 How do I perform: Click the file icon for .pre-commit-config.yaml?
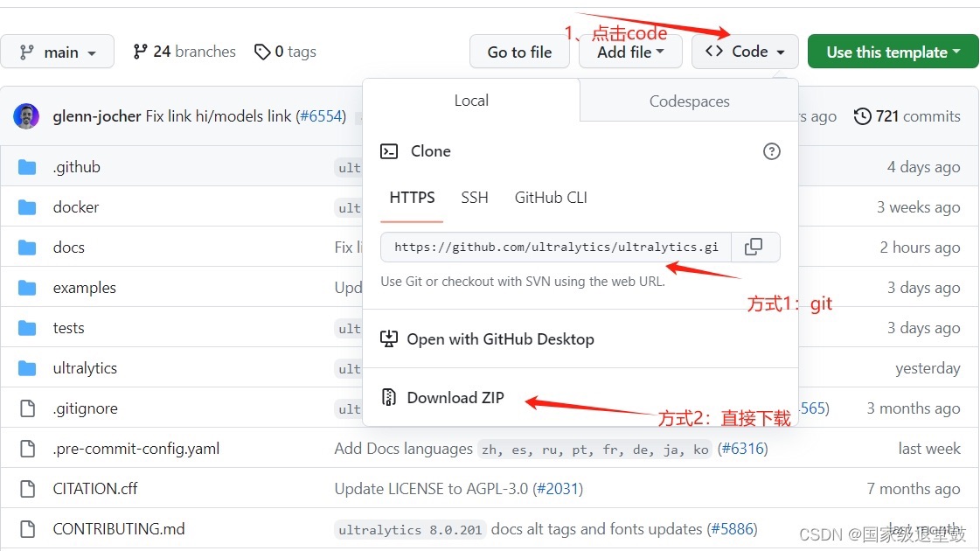click(27, 449)
